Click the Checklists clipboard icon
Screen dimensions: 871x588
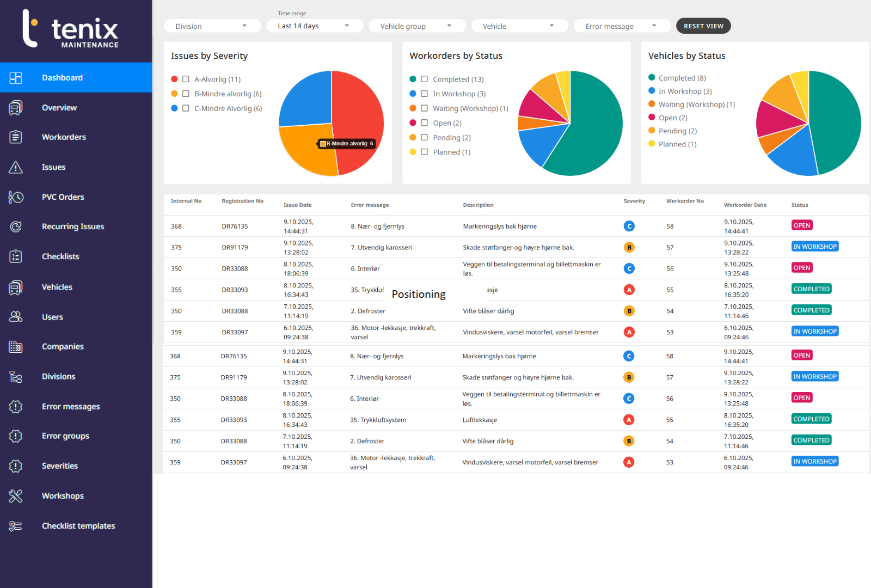point(16,256)
